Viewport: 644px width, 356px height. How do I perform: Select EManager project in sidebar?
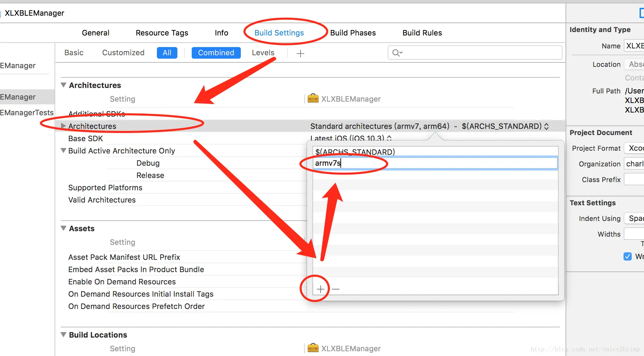tap(18, 65)
